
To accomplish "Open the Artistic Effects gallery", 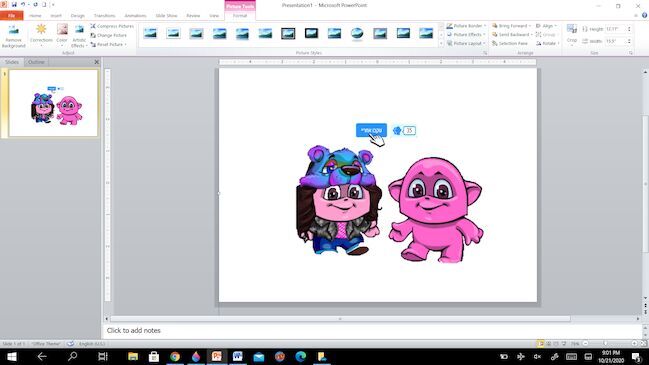I will 79,36.
